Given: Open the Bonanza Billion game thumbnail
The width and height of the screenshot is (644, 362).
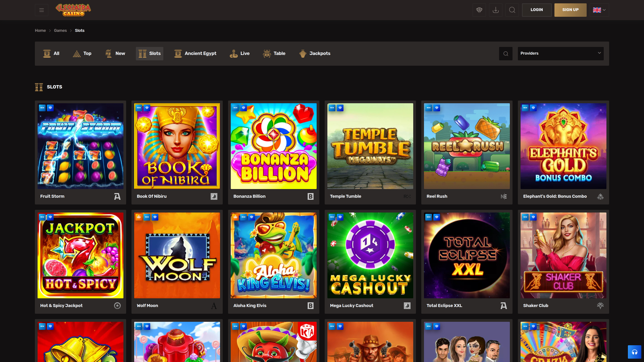Looking at the screenshot, I should click(x=273, y=146).
